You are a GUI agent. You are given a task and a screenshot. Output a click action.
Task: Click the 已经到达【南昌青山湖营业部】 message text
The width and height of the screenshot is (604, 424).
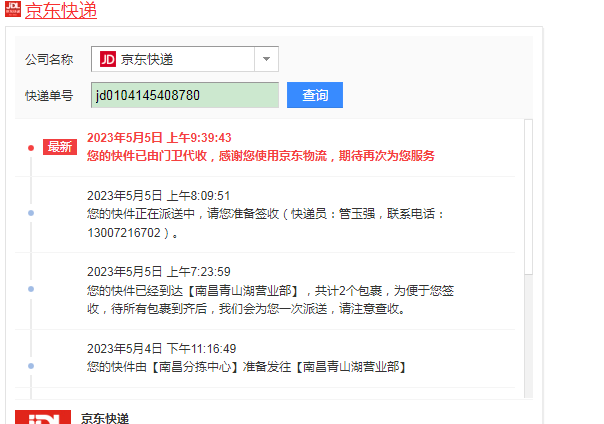coord(270,299)
